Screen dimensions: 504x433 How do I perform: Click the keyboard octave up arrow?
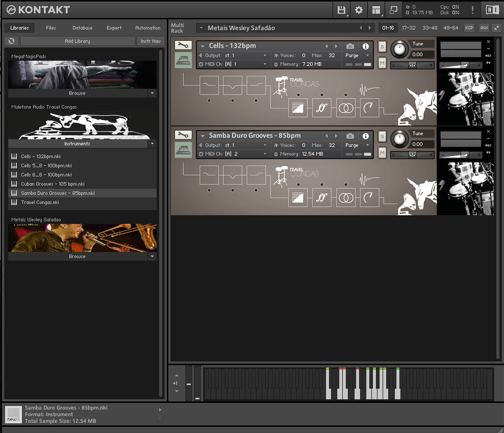(x=177, y=375)
